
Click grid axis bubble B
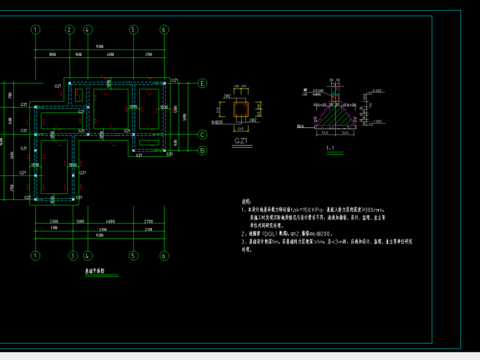pyautogui.click(x=202, y=151)
